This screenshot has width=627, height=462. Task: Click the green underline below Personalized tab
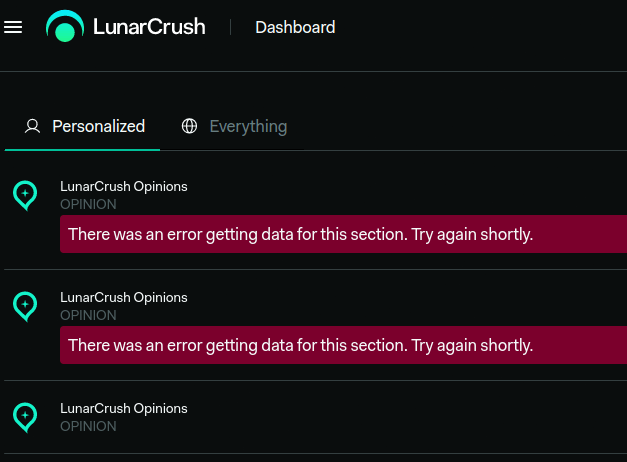point(82,150)
